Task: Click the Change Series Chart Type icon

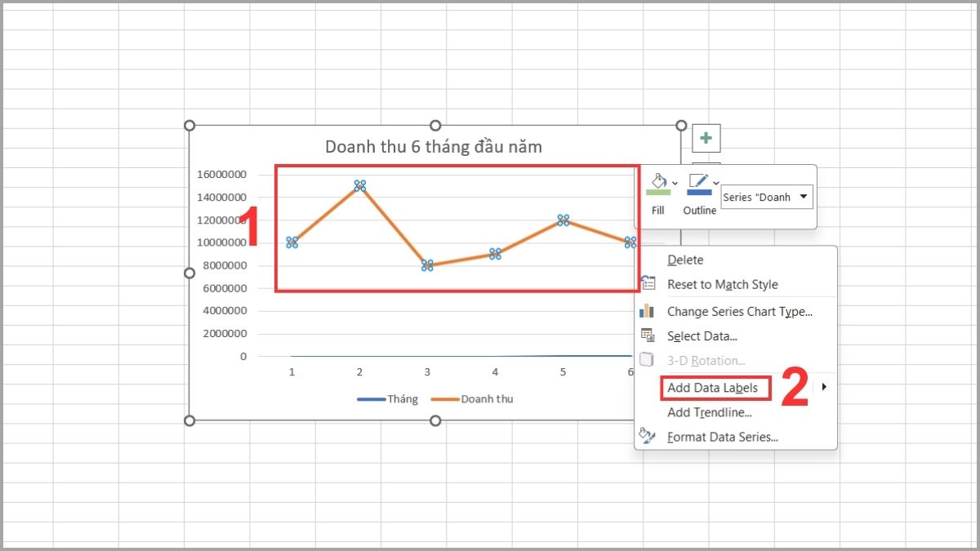Action: pos(647,311)
